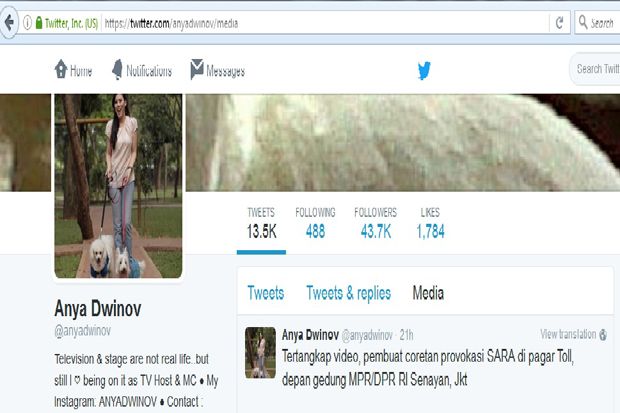Image resolution: width=620 pixels, height=413 pixels.
Task: Click the Twitter bird logo
Action: pyautogui.click(x=424, y=70)
